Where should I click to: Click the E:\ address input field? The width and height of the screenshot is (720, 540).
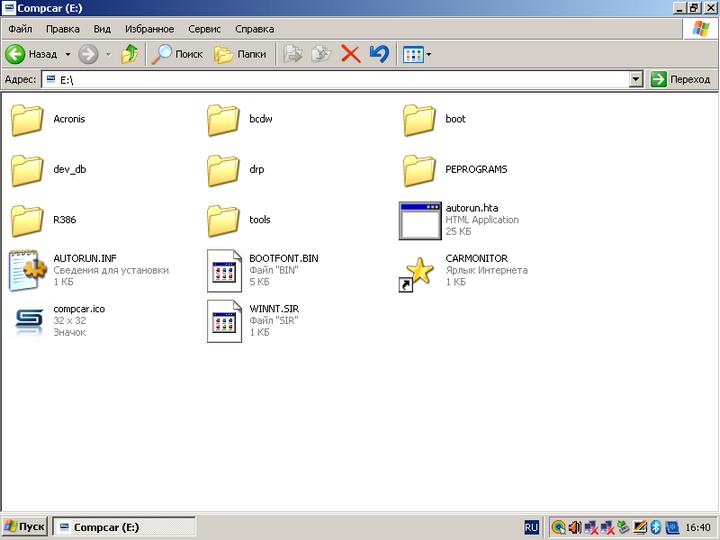(340, 80)
